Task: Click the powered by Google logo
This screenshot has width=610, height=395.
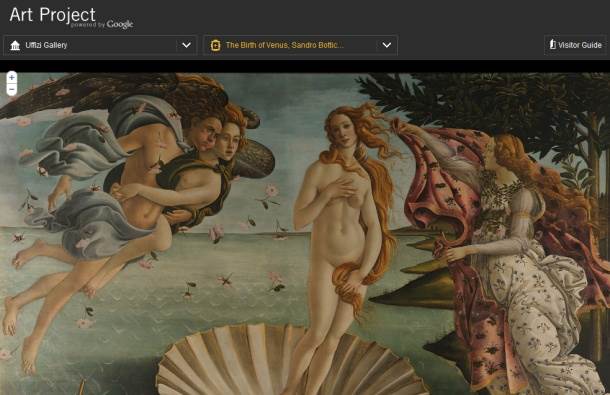Action: pos(102,25)
